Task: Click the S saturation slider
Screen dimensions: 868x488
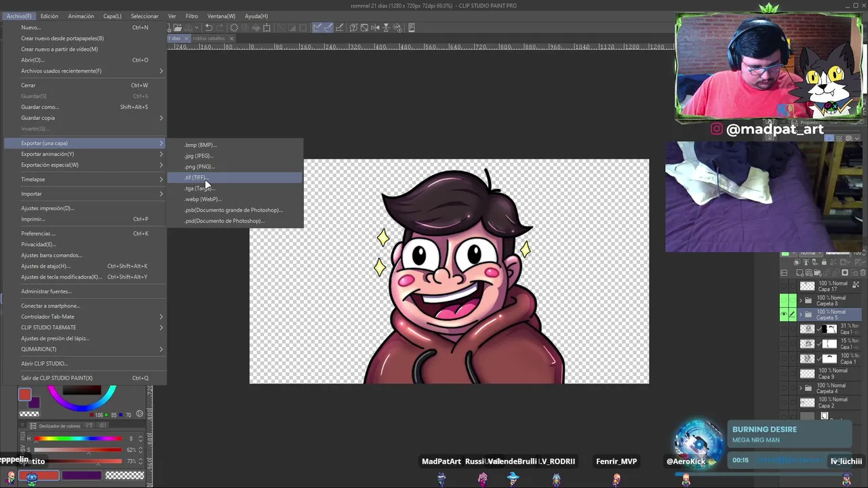Action: 78,449
